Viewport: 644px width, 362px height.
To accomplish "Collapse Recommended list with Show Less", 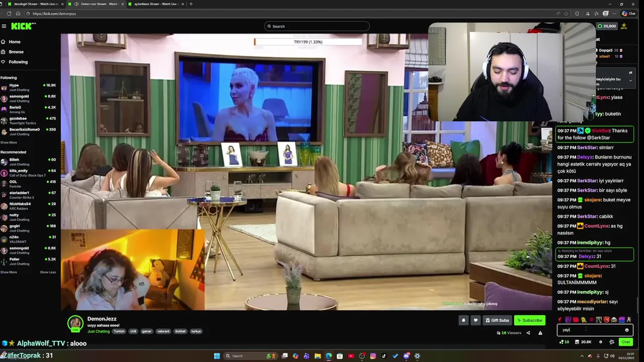I will click(48, 272).
